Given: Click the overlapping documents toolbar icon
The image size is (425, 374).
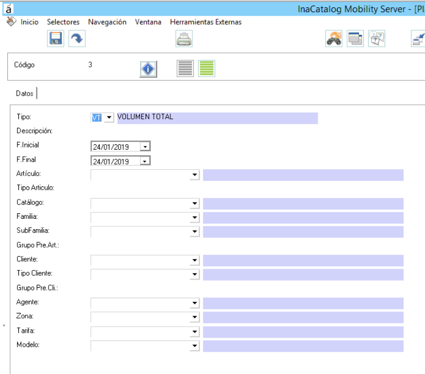Looking at the screenshot, I should coord(377,39).
